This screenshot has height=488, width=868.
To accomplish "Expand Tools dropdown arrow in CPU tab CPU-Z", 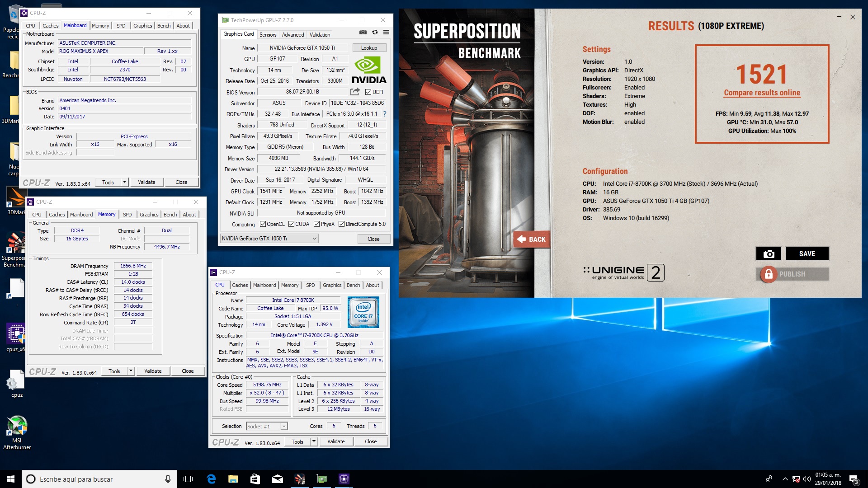I will coord(314,441).
